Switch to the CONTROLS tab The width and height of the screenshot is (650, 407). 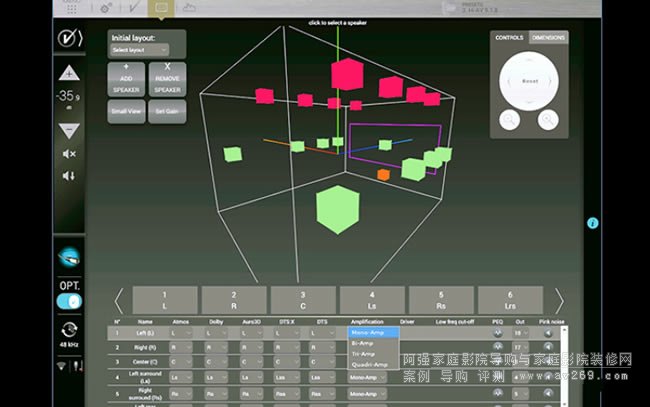pos(509,37)
